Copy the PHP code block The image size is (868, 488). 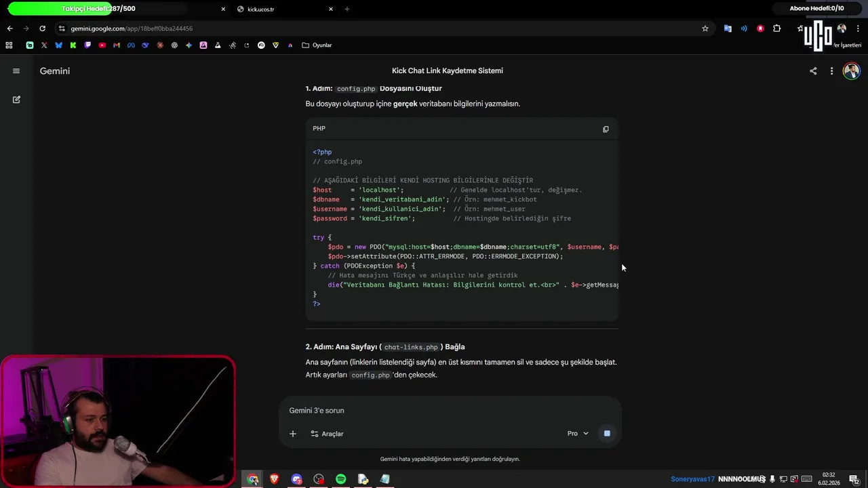click(606, 129)
